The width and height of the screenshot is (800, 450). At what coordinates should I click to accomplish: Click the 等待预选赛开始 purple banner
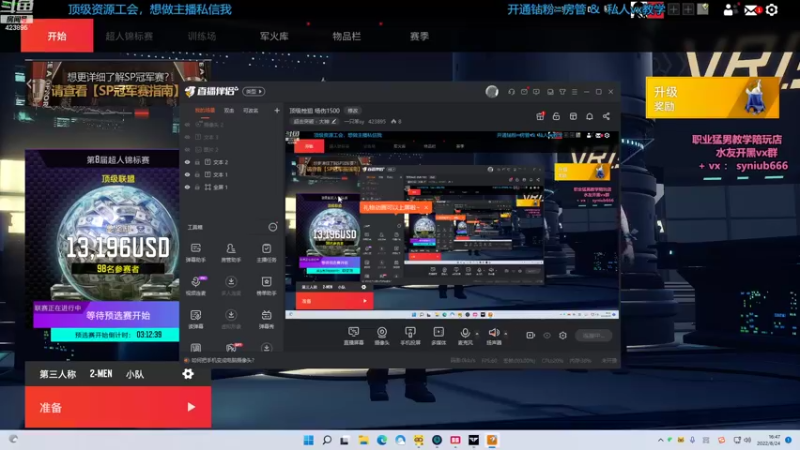(x=106, y=315)
